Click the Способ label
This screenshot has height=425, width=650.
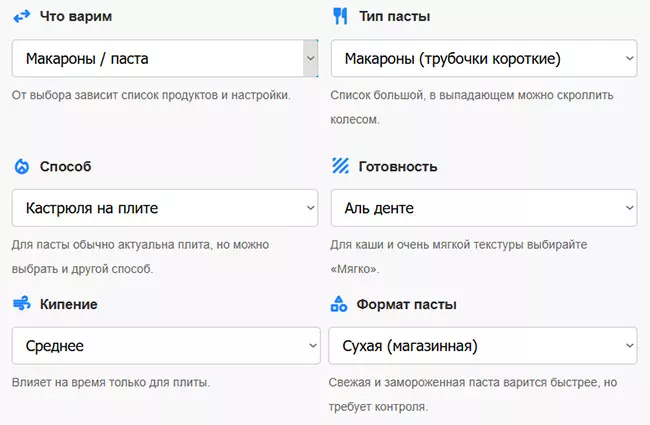[x=65, y=166]
